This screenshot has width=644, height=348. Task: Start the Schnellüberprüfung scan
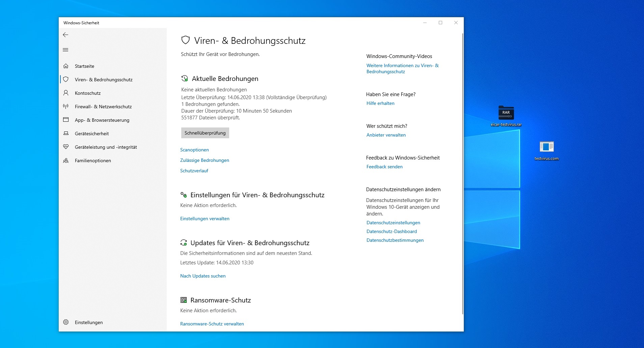click(x=205, y=133)
